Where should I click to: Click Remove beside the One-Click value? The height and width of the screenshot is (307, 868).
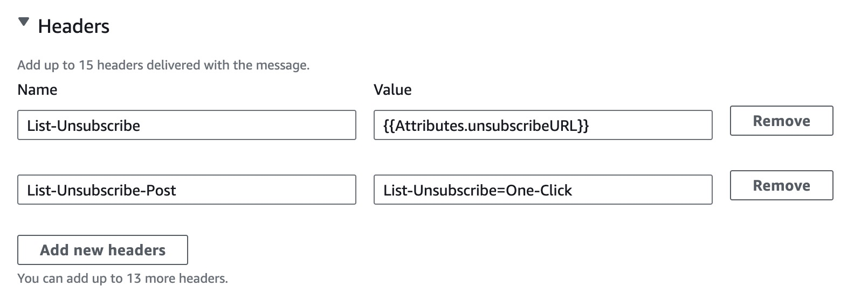[781, 186]
